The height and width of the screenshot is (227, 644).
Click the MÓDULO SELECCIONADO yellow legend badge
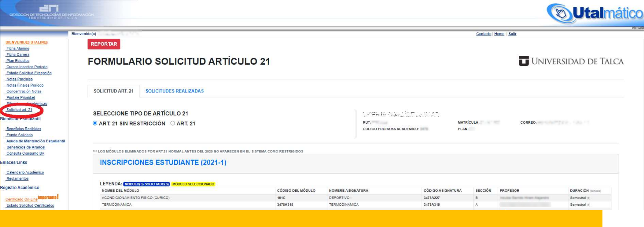(x=193, y=184)
